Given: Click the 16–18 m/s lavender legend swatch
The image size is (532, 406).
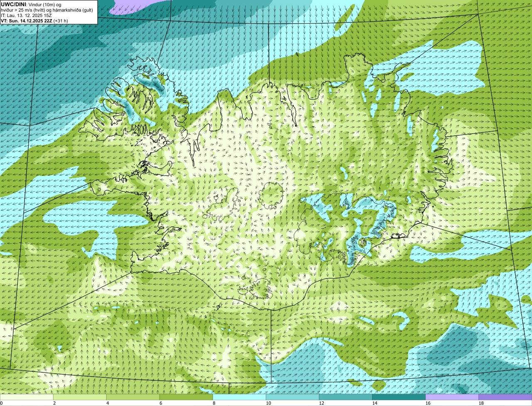Looking at the screenshot, I should pos(452,397).
